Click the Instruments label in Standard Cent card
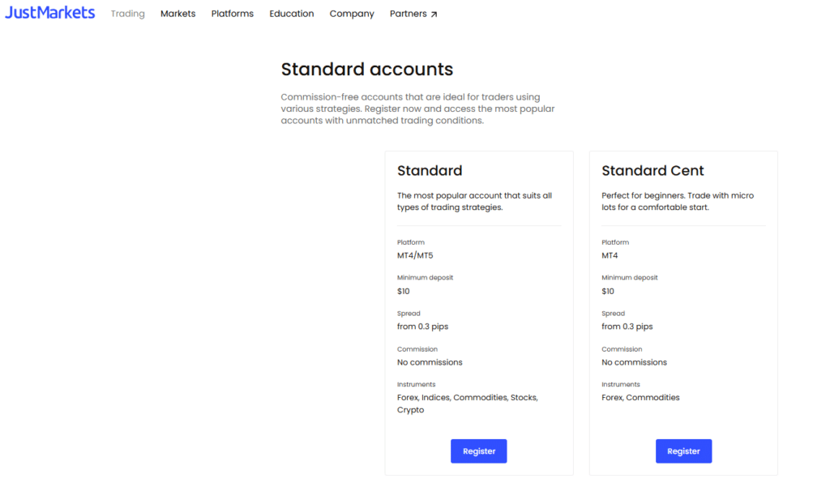 (x=620, y=384)
